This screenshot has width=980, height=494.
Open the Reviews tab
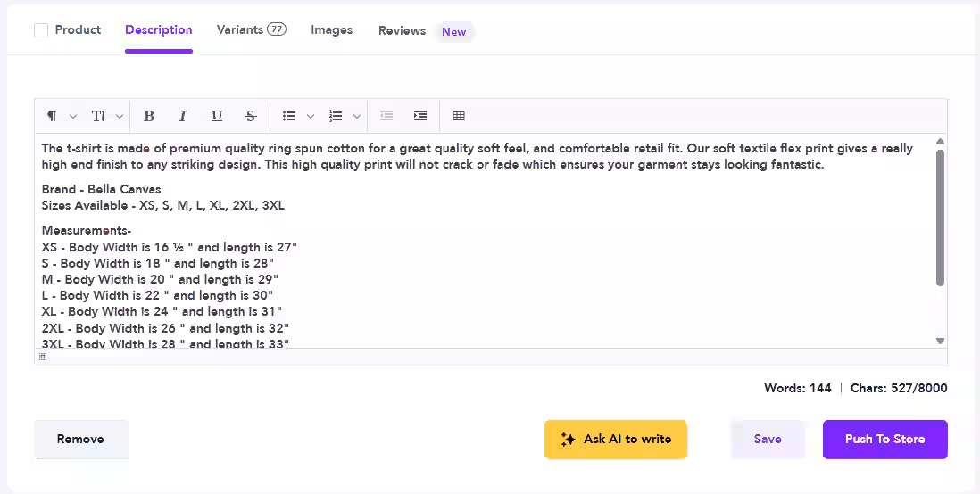point(402,30)
